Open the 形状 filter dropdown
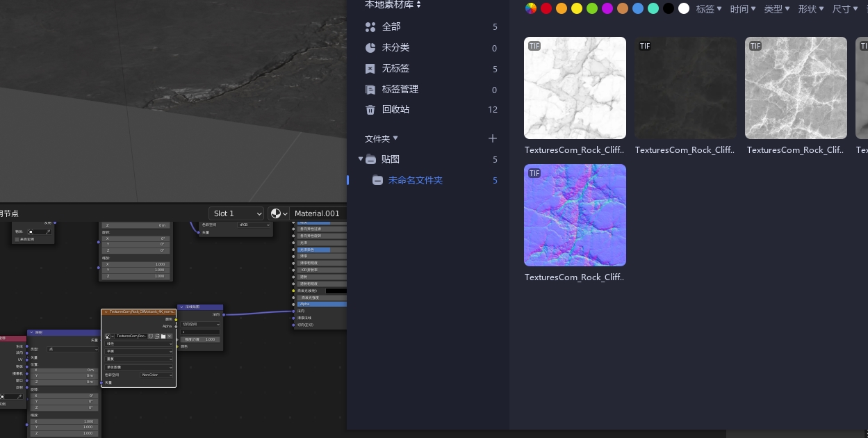 pyautogui.click(x=811, y=9)
